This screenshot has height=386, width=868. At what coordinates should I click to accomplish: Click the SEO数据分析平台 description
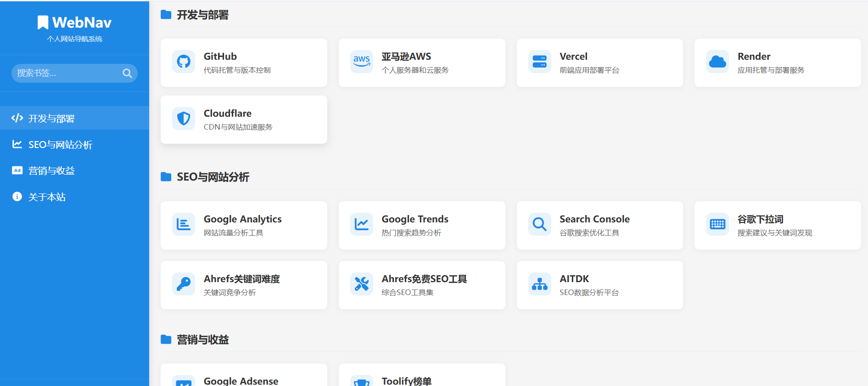click(589, 293)
